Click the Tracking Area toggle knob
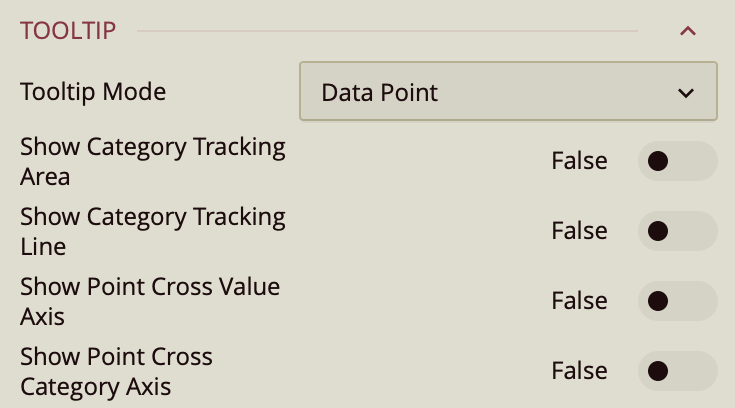The image size is (735, 408). tap(658, 161)
